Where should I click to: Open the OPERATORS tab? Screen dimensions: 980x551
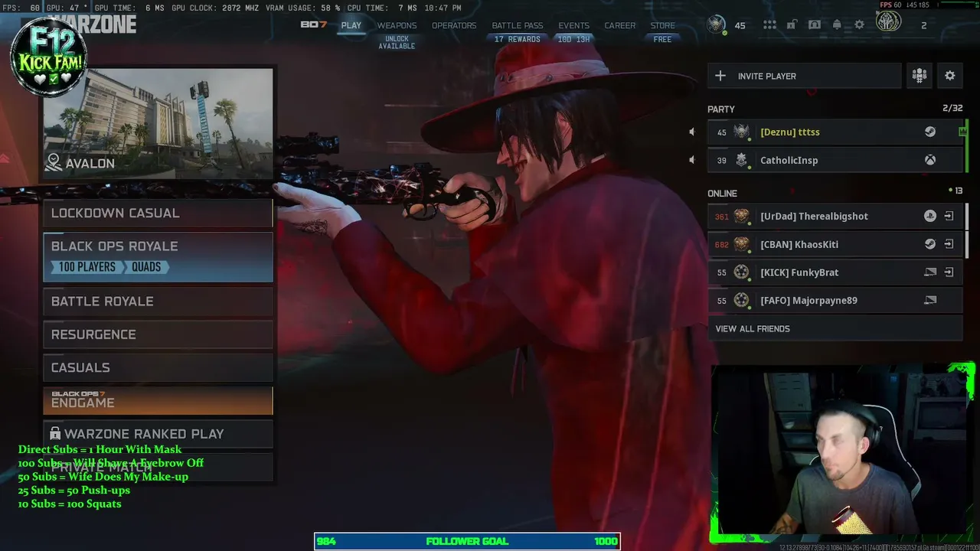tap(454, 25)
